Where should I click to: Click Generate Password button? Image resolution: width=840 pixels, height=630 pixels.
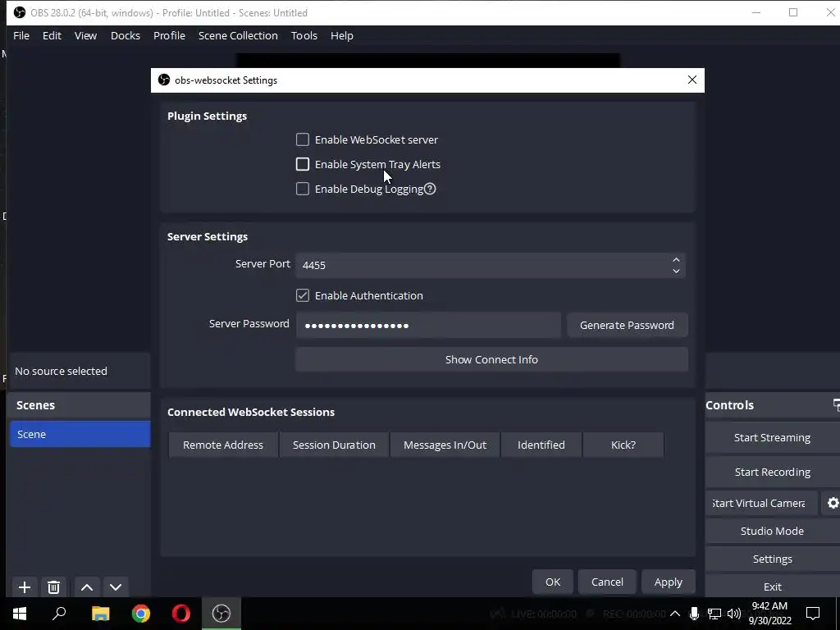coord(627,325)
